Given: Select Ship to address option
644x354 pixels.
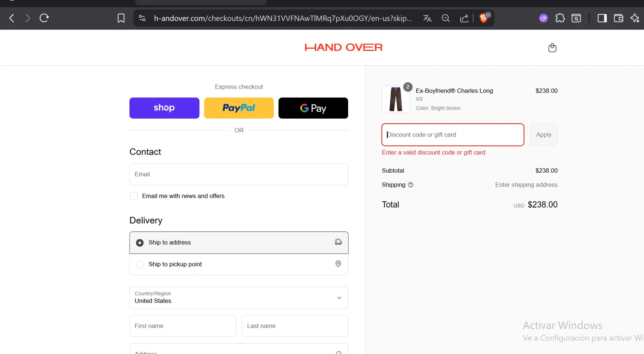Looking at the screenshot, I should (x=239, y=243).
